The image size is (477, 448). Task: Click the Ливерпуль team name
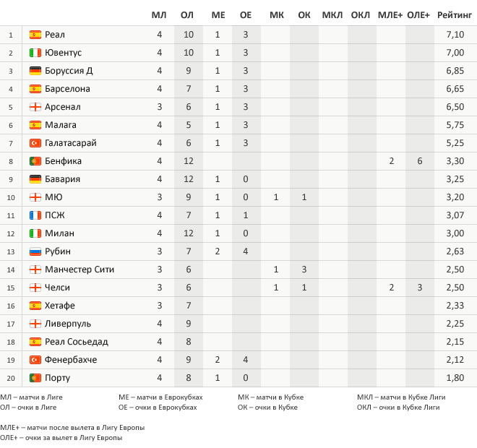pyautogui.click(x=68, y=324)
